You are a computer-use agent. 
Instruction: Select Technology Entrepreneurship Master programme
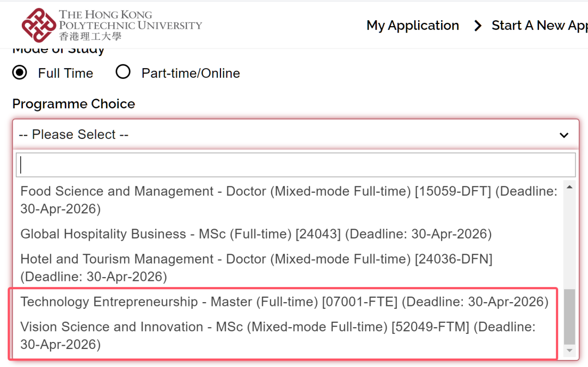(284, 302)
